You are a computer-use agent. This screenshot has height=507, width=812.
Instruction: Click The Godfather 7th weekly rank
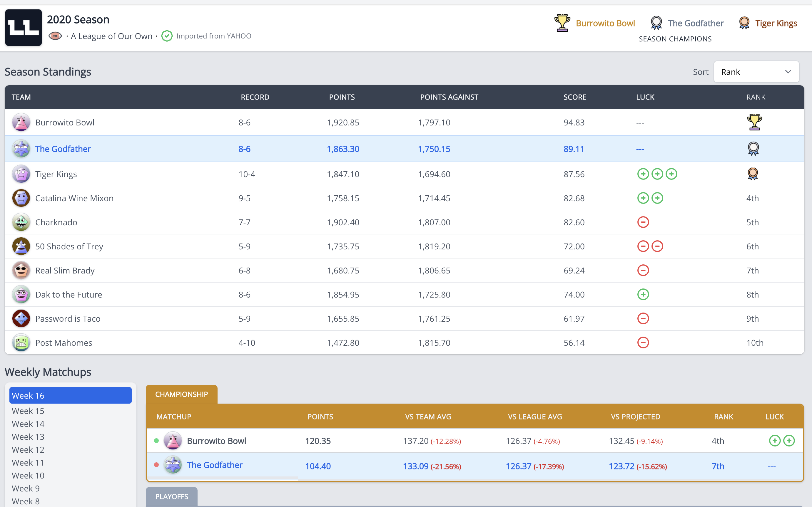click(x=718, y=466)
